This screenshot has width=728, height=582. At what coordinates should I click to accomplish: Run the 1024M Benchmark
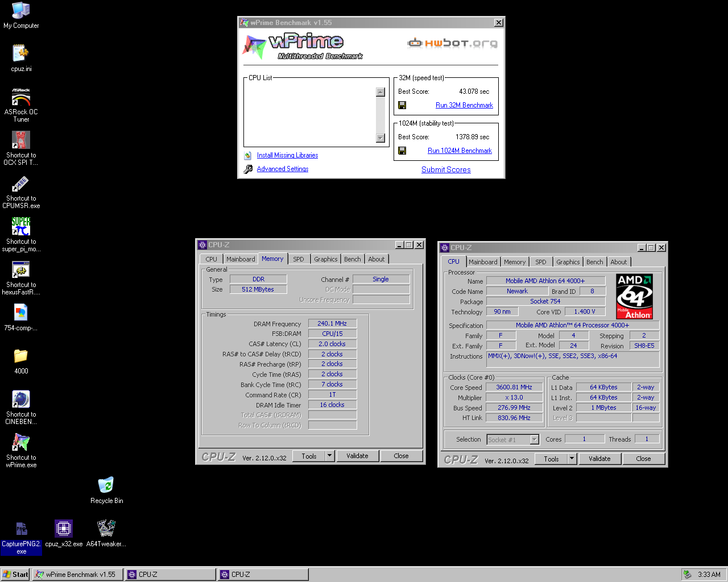tap(460, 151)
